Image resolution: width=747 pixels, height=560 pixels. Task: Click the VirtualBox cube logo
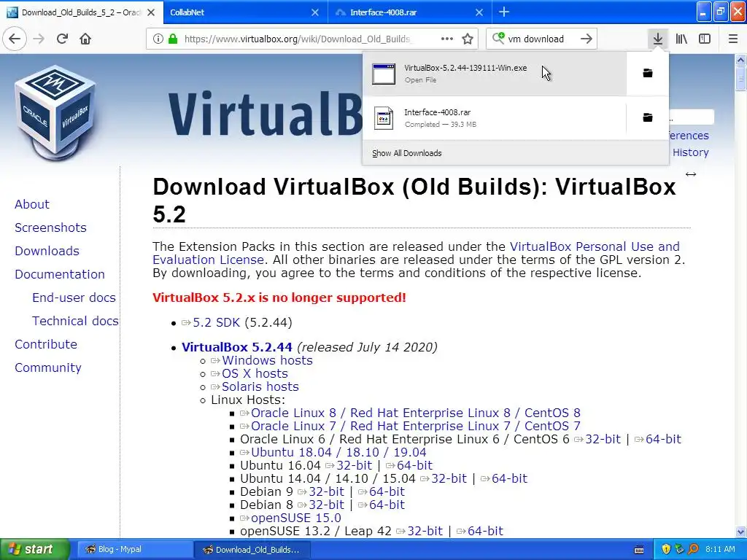tap(55, 113)
